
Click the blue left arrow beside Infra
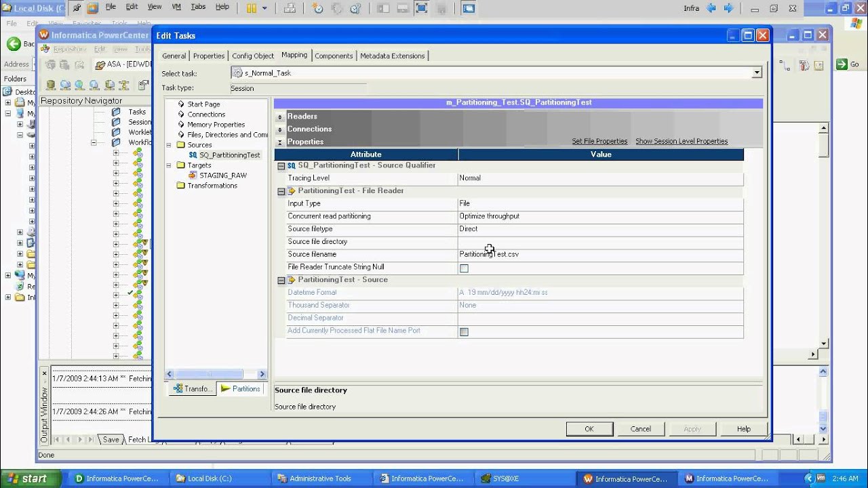click(x=711, y=8)
